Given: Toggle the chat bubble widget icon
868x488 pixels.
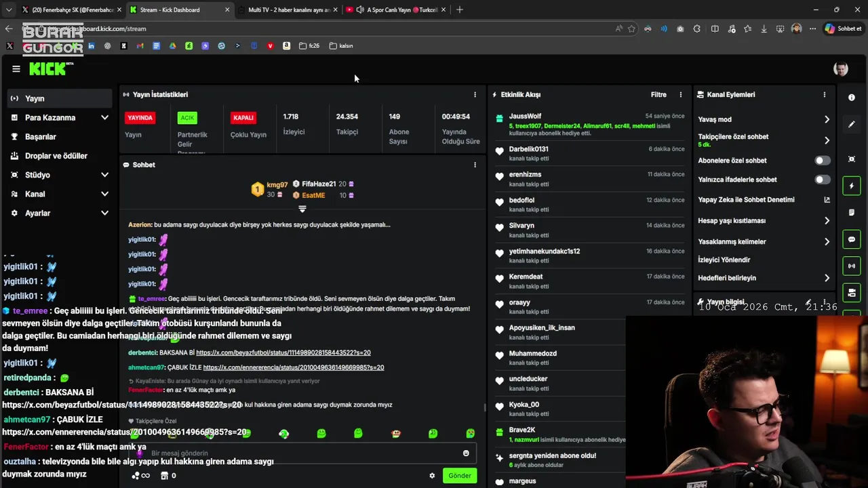Looking at the screenshot, I should pyautogui.click(x=852, y=239).
